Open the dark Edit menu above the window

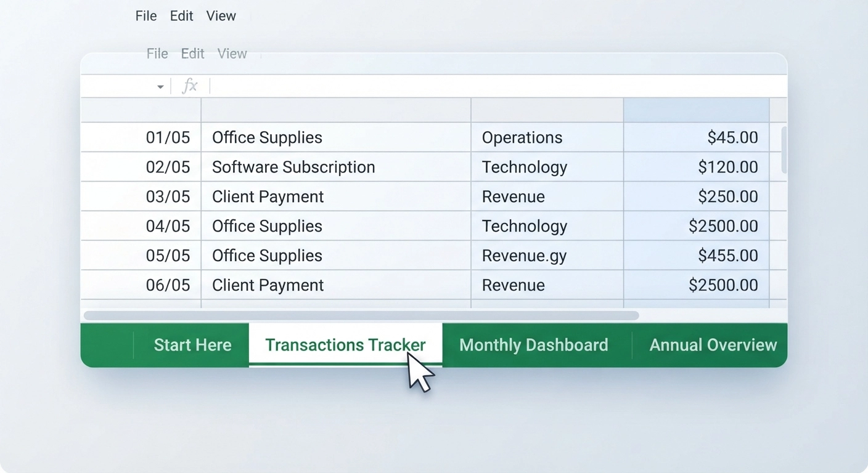coord(182,16)
